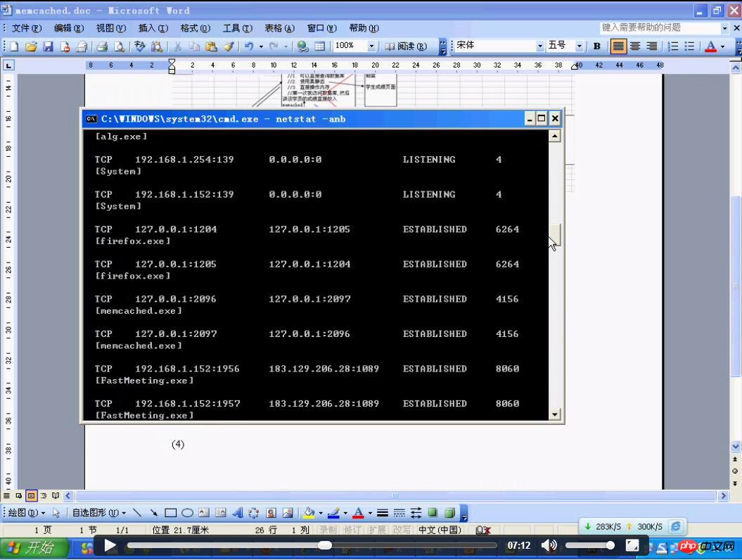Apply line color with the brush icon
Image resolution: width=742 pixels, height=560 pixels.
pyautogui.click(x=333, y=513)
